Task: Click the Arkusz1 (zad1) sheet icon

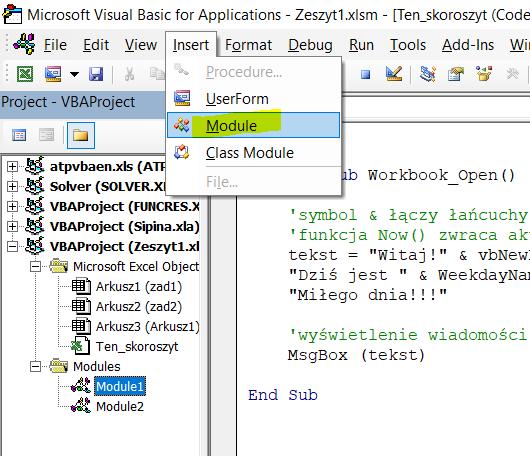Action: pyautogui.click(x=81, y=286)
